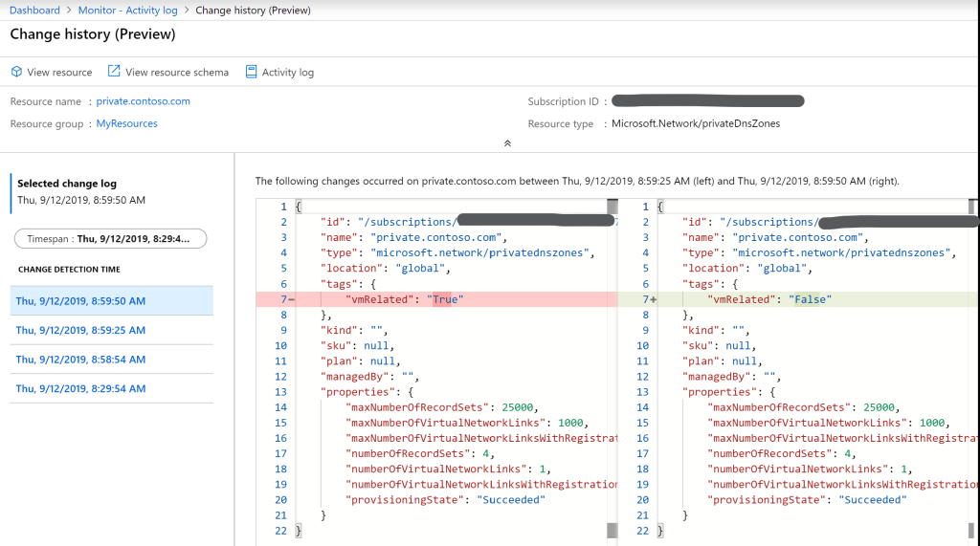Image resolution: width=980 pixels, height=546 pixels.
Task: Click the left diff pane vertical scrollbar
Action: click(x=612, y=363)
